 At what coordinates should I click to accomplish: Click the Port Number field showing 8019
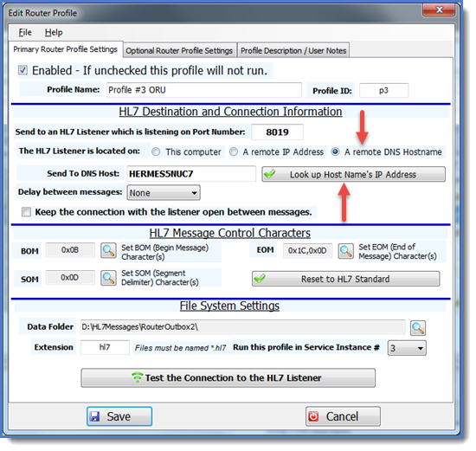[277, 132]
